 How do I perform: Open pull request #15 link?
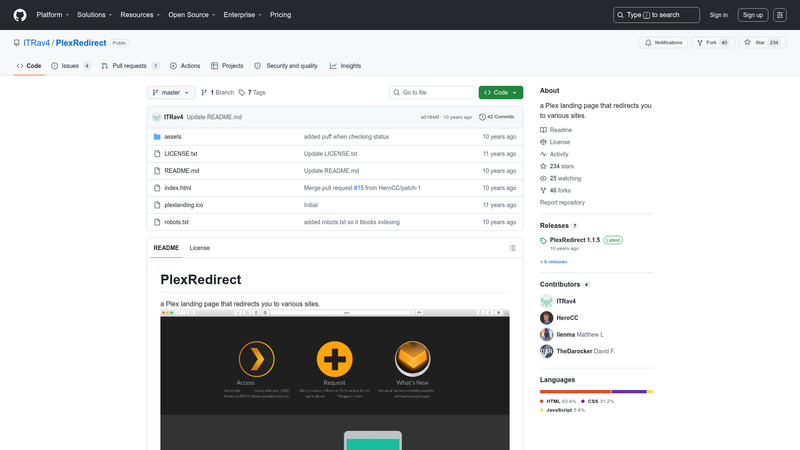click(359, 188)
